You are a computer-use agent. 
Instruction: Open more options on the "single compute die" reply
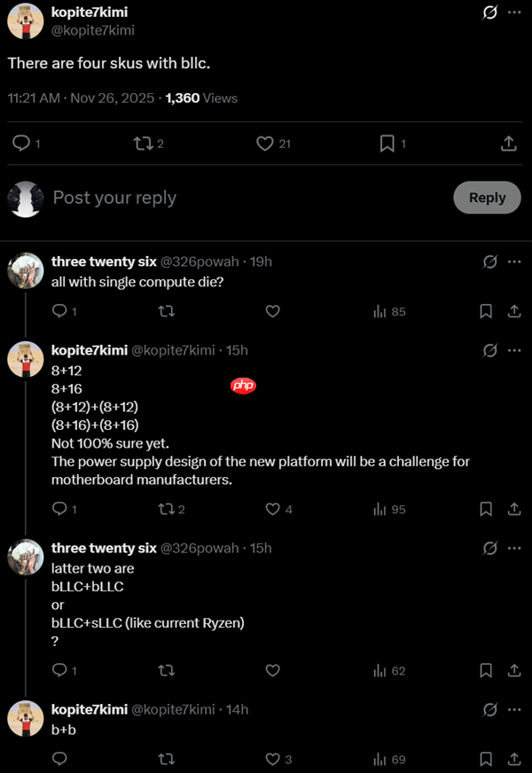pos(514,262)
